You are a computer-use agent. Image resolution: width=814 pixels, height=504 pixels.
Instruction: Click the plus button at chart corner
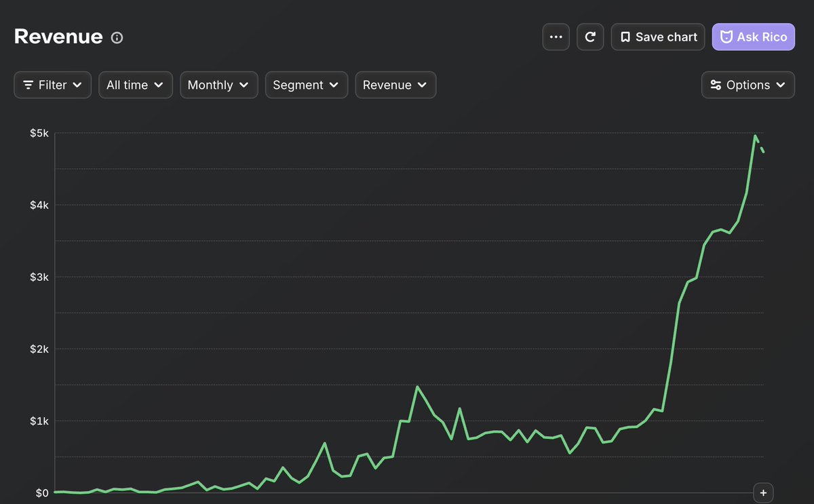coord(763,492)
